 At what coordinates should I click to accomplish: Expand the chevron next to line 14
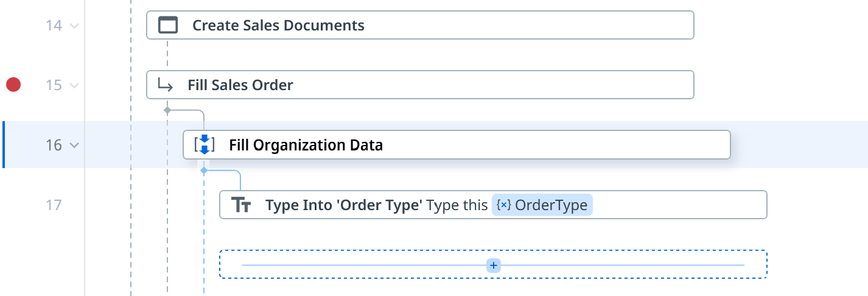click(x=74, y=26)
